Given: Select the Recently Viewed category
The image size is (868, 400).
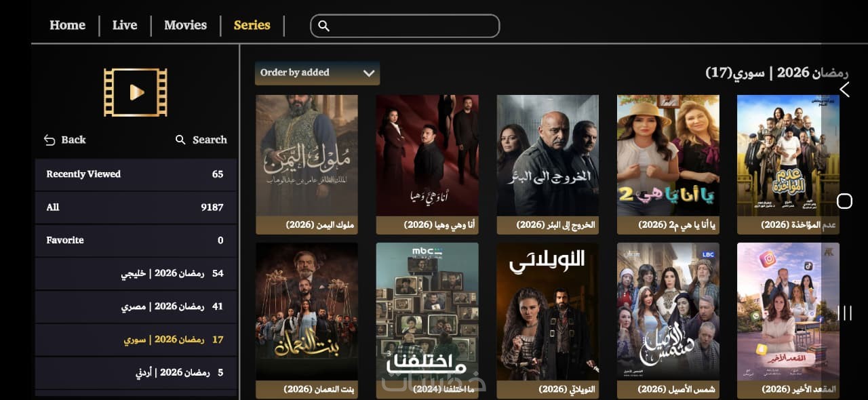Looking at the screenshot, I should coord(136,174).
